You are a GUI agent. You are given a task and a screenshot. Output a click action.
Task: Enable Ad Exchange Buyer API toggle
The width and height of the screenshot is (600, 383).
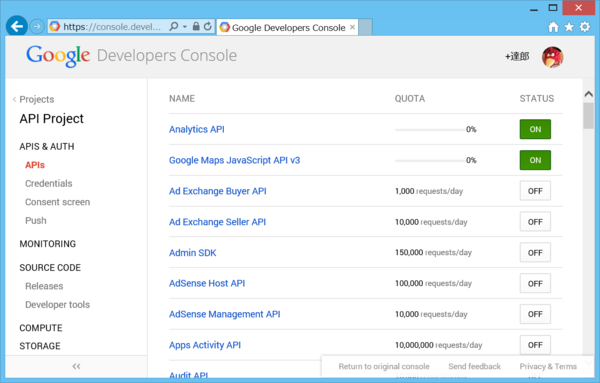click(x=535, y=191)
